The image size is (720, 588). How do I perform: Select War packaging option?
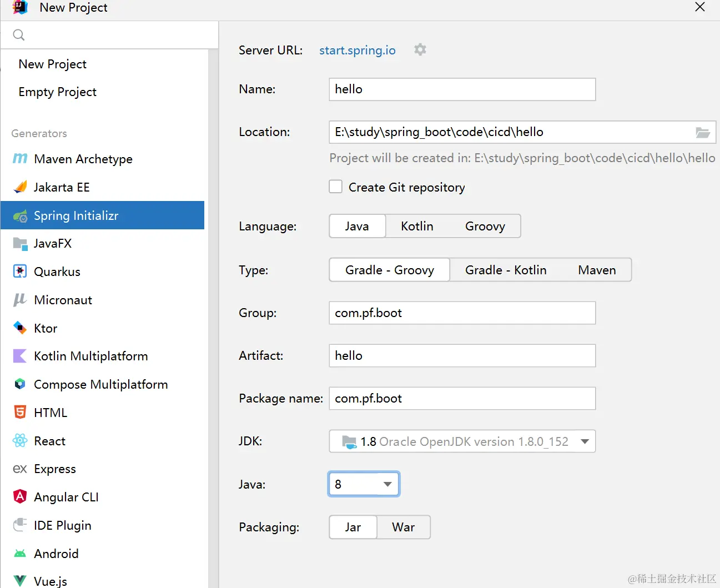click(403, 527)
